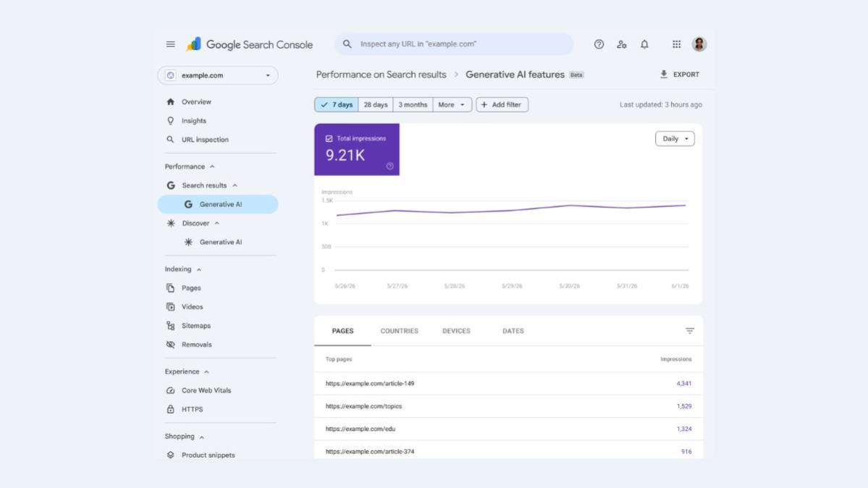The height and width of the screenshot is (488, 868).
Task: Switch to the DEVICES tab
Action: [x=456, y=331]
